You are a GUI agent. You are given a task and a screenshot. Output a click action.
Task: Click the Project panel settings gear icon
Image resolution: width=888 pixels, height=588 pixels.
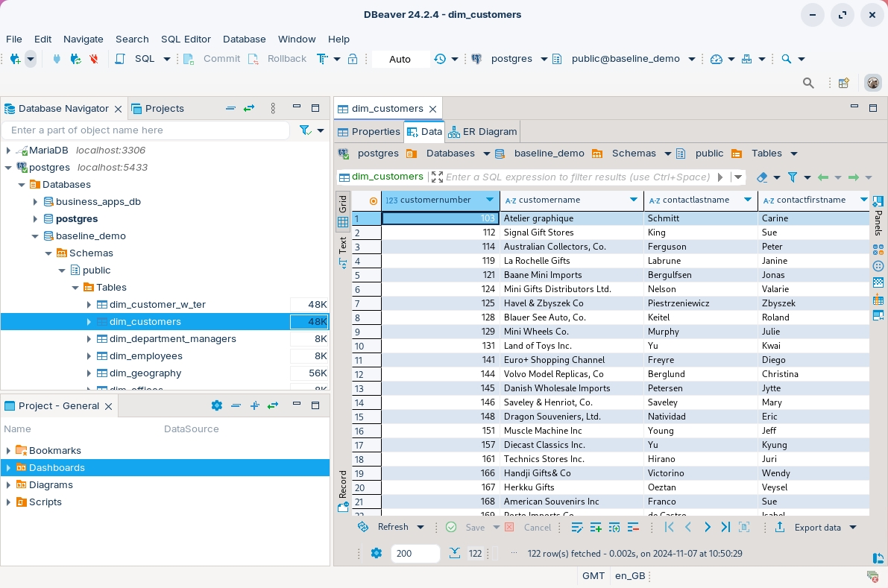point(217,405)
